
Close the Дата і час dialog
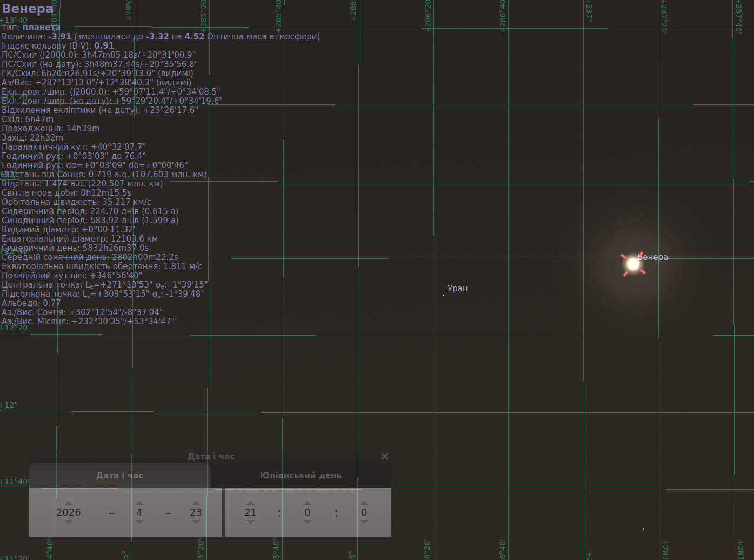pyautogui.click(x=385, y=456)
